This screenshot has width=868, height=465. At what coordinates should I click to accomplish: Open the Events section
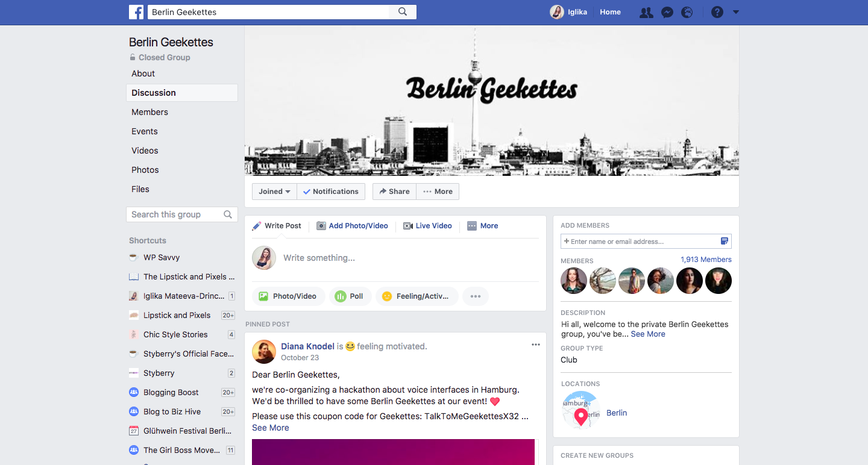145,131
